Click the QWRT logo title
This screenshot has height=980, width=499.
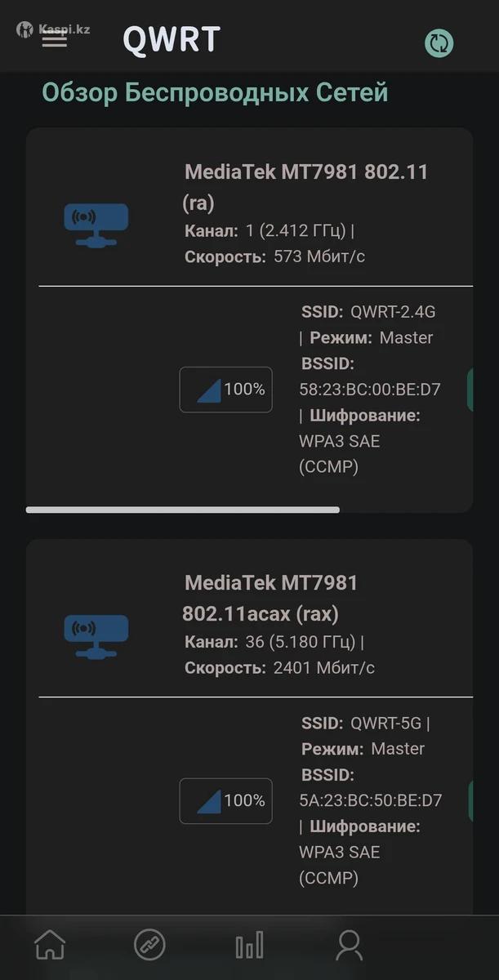coord(172,39)
